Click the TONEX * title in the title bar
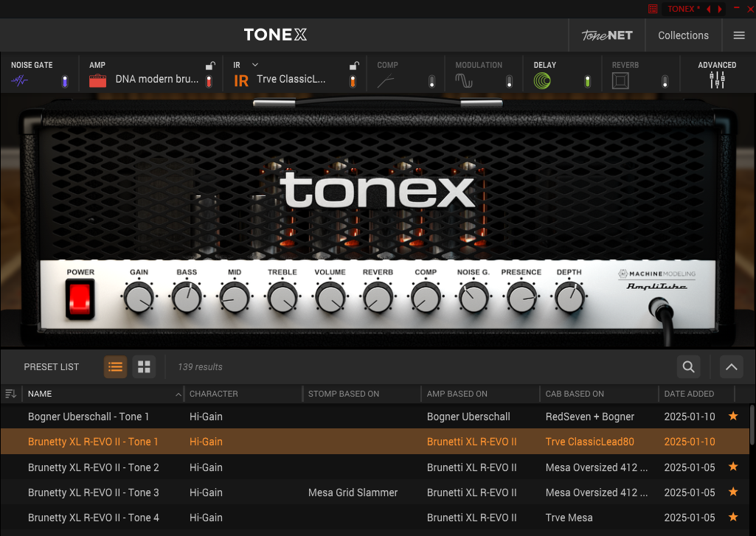Image resolution: width=756 pixels, height=536 pixels. coord(684,9)
